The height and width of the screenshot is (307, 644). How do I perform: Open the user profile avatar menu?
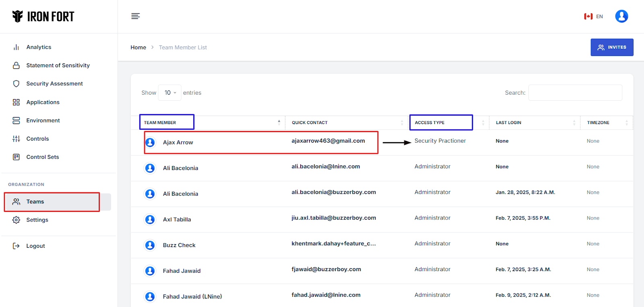tap(621, 16)
